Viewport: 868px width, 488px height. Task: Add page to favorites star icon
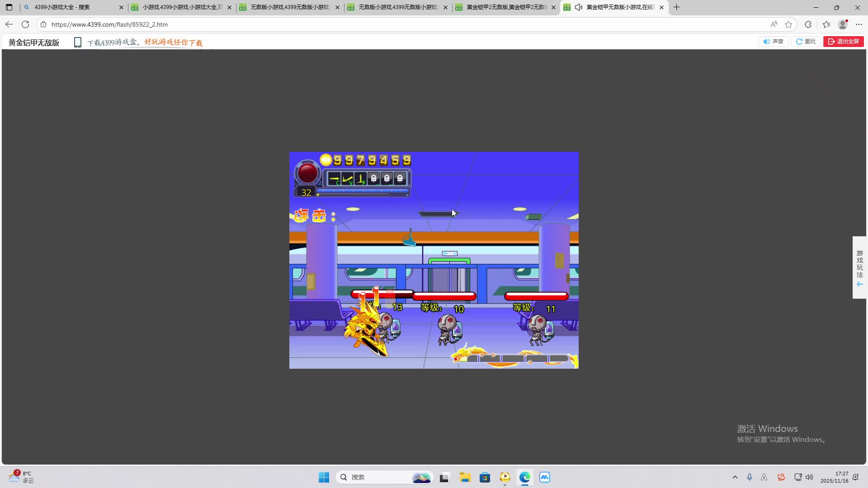788,24
